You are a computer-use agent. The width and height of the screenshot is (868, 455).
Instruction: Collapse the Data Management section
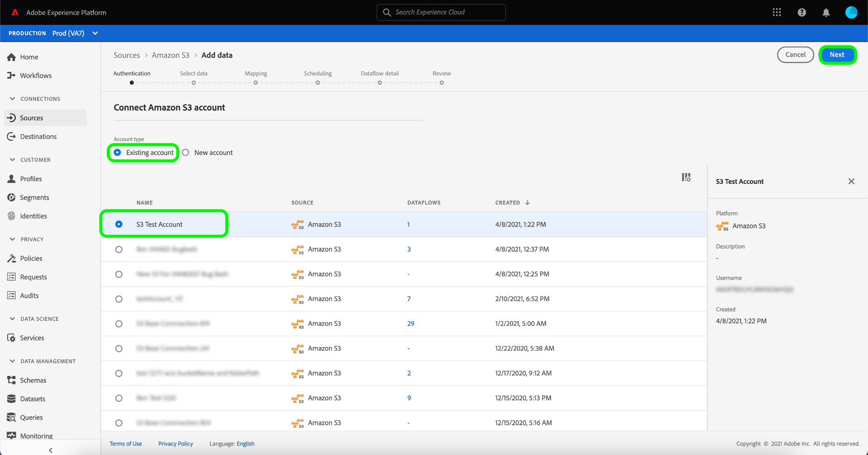point(12,361)
